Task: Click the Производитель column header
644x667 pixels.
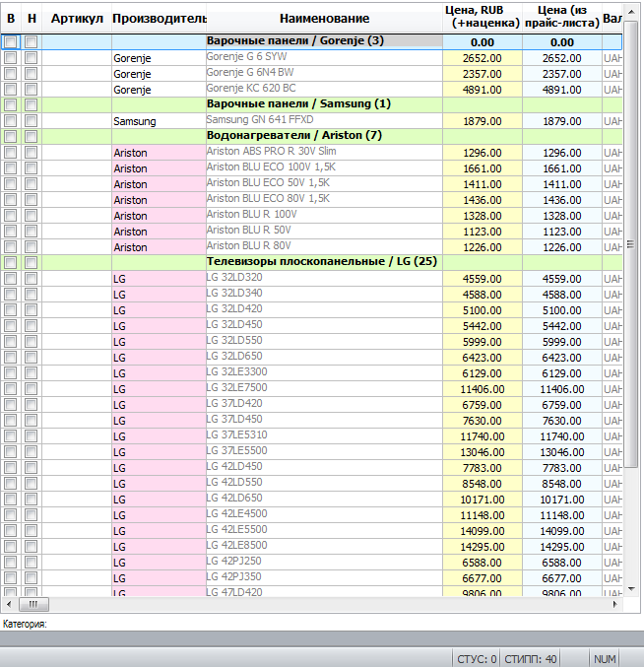Action: point(159,19)
